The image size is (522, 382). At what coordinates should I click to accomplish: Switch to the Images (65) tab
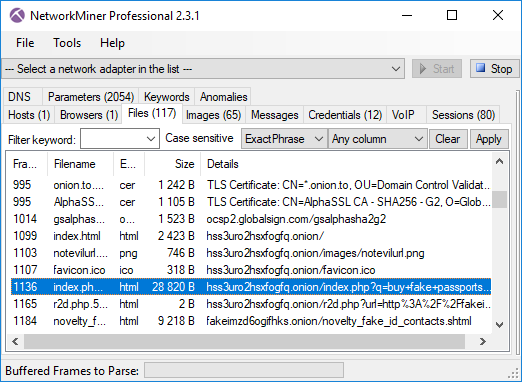pos(213,115)
